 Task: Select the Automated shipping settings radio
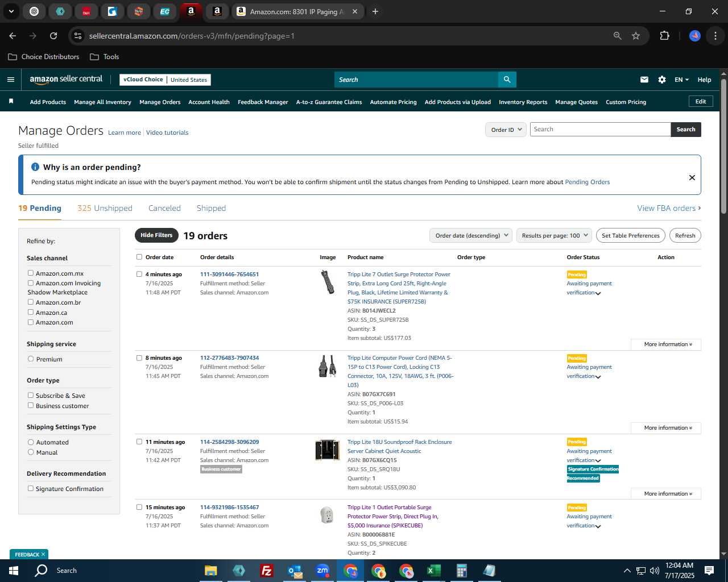31,442
